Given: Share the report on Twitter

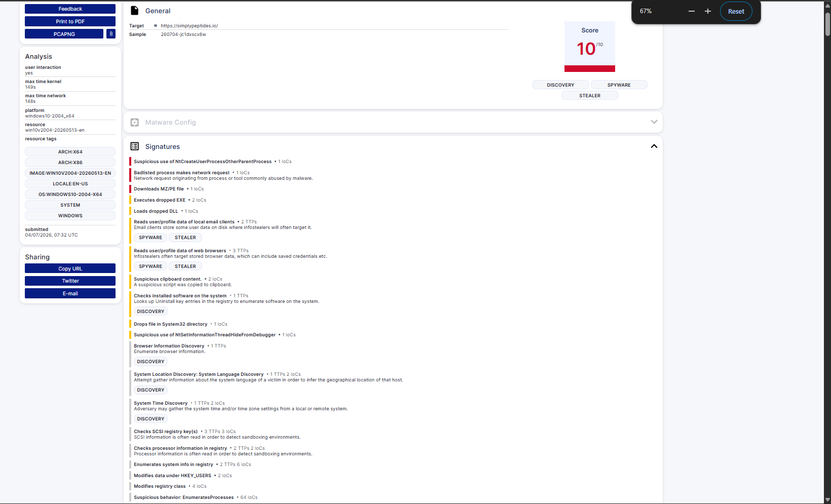Looking at the screenshot, I should (x=70, y=281).
